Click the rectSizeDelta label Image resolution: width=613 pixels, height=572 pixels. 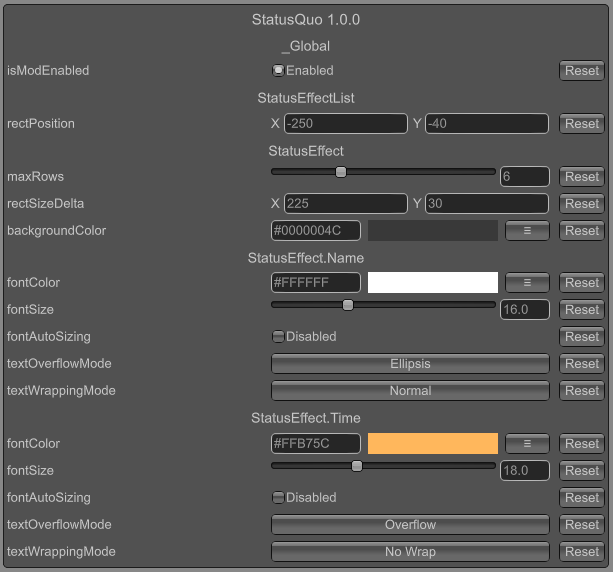pos(45,204)
